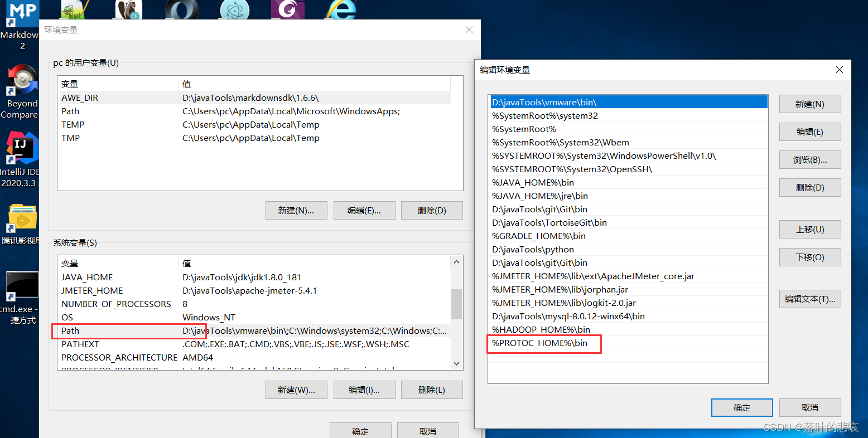Click the down arrow of system variables scrollbar
Screen dimensions: 868x438
coord(456,363)
